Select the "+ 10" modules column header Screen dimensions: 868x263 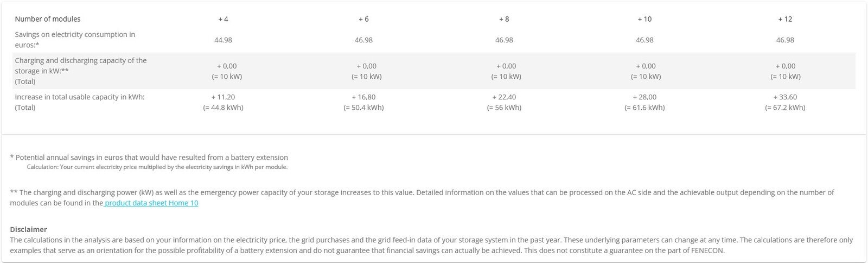[x=644, y=19]
